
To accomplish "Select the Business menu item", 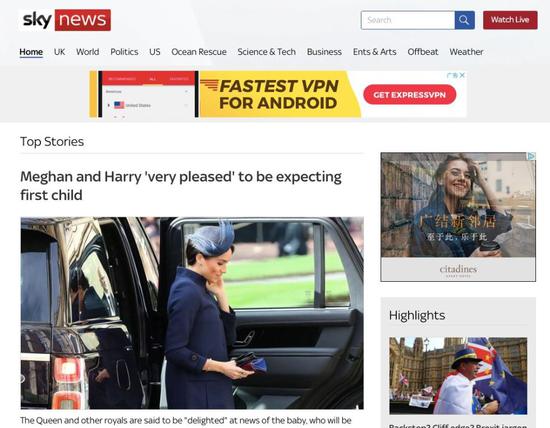I will pyautogui.click(x=324, y=52).
